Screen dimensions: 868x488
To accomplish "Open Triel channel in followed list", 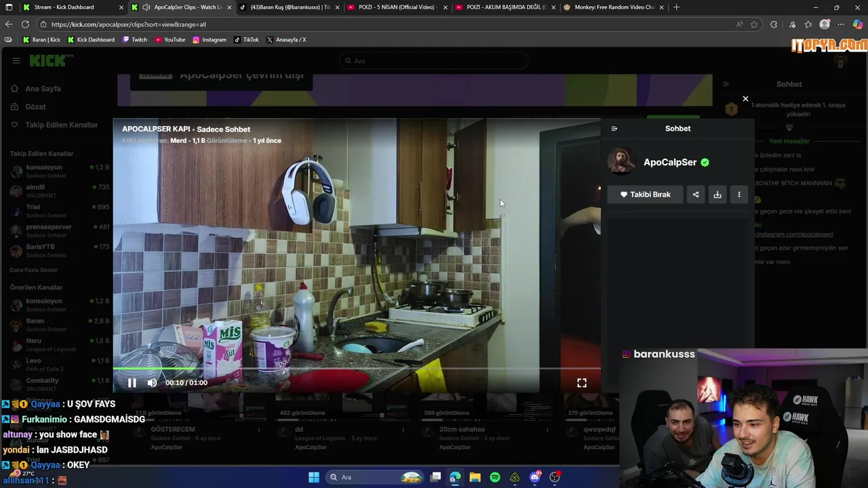I will [60, 211].
